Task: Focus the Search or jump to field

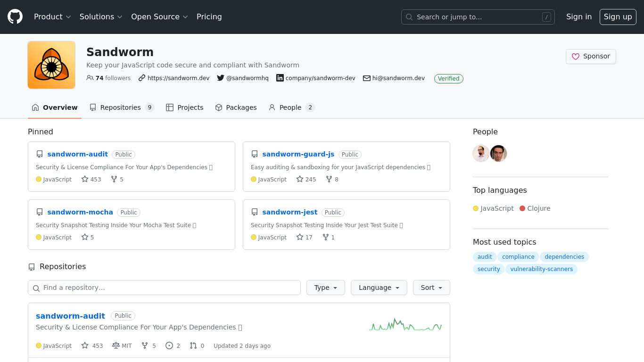Action: coord(478,17)
